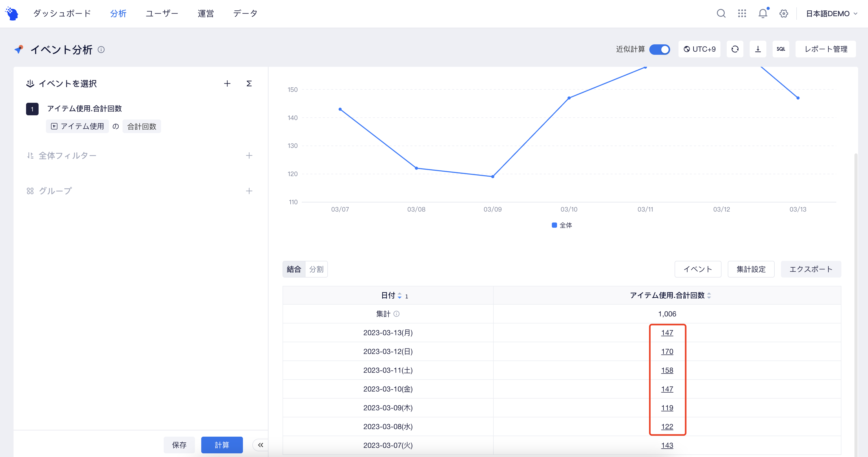Click the rocket icon beside the page title
Screen dimensions: 868x457
tap(19, 49)
